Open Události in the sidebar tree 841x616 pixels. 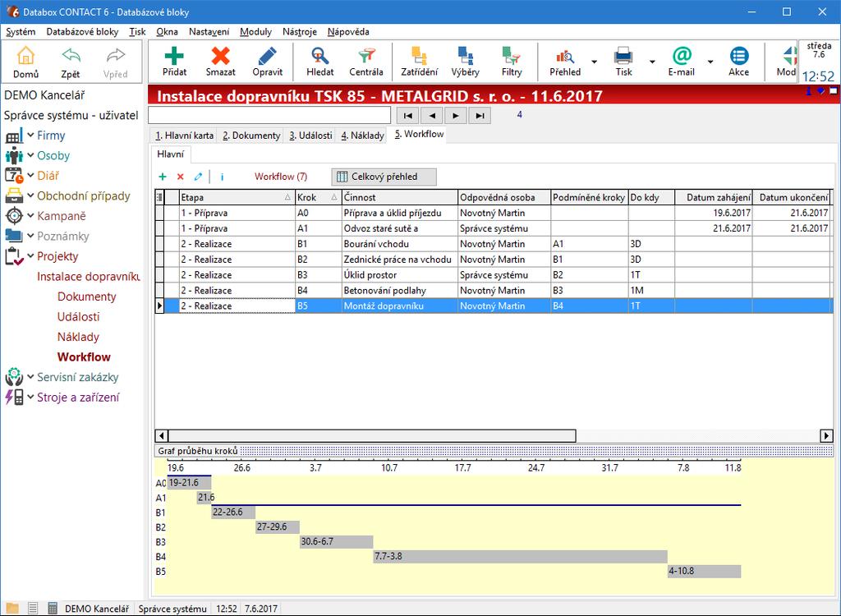tap(78, 316)
